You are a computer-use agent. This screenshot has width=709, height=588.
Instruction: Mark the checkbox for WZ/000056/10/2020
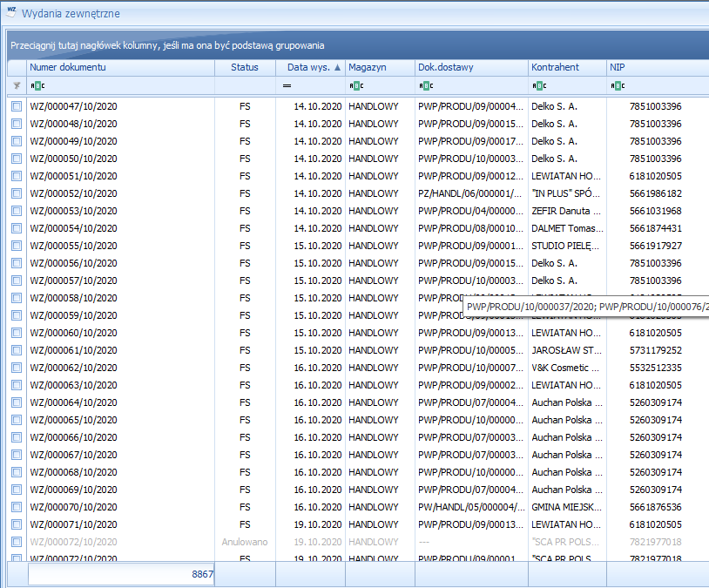point(17,263)
